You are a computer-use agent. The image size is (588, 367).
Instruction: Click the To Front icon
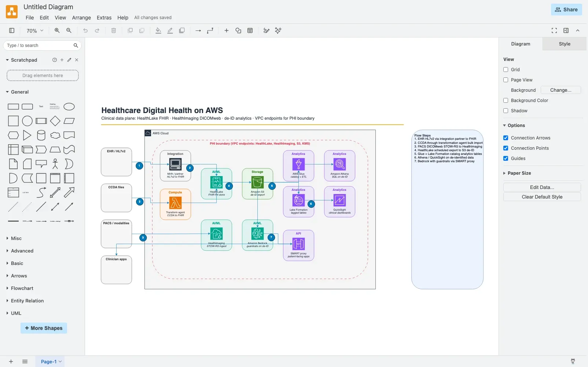pos(130,31)
